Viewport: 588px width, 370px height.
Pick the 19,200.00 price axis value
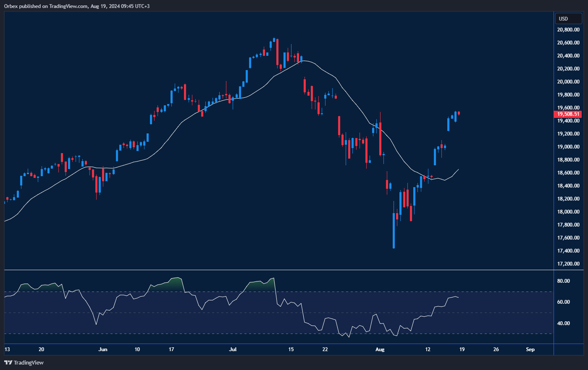(x=568, y=134)
